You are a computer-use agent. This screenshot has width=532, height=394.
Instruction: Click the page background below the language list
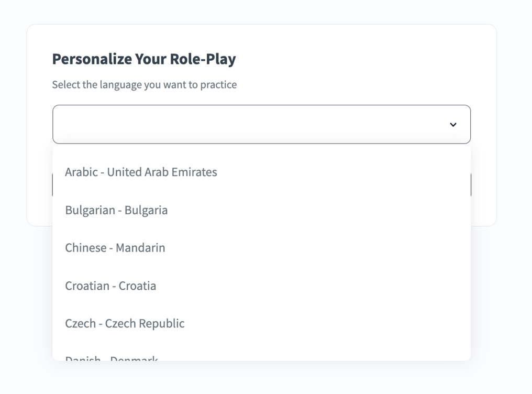click(262, 378)
